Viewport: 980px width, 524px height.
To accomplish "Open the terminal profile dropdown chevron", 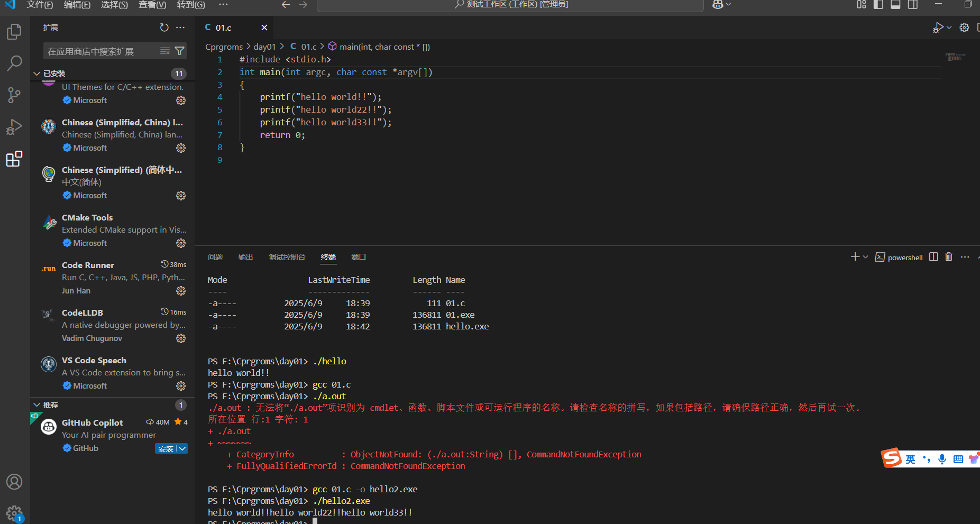I will point(866,257).
